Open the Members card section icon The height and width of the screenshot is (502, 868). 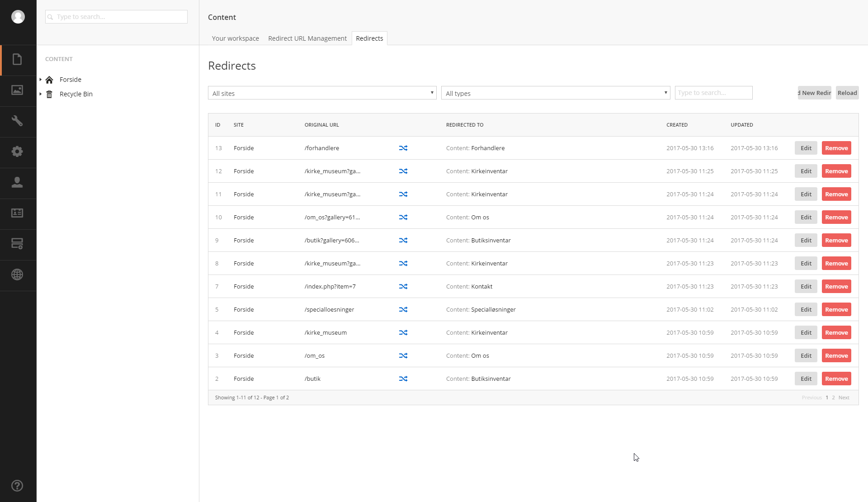(17, 213)
